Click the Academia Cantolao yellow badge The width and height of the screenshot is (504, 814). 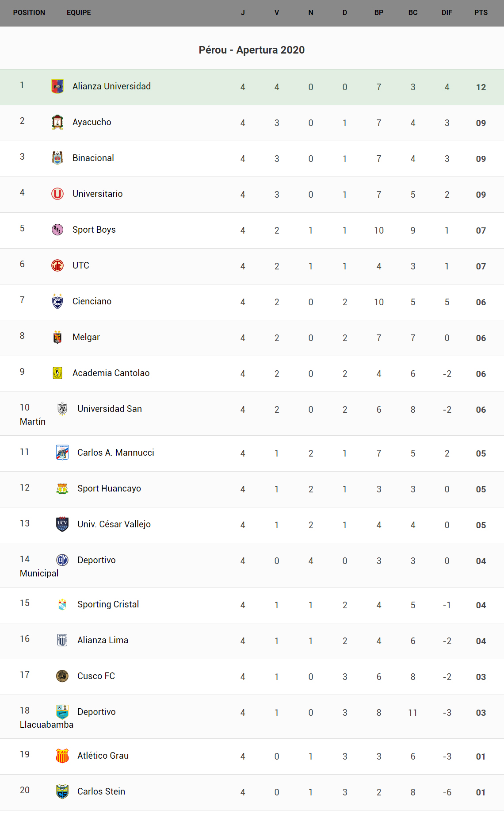point(57,373)
